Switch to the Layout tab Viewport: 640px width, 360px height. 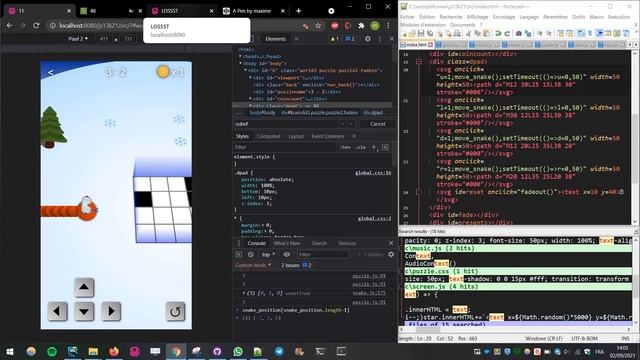[296, 136]
